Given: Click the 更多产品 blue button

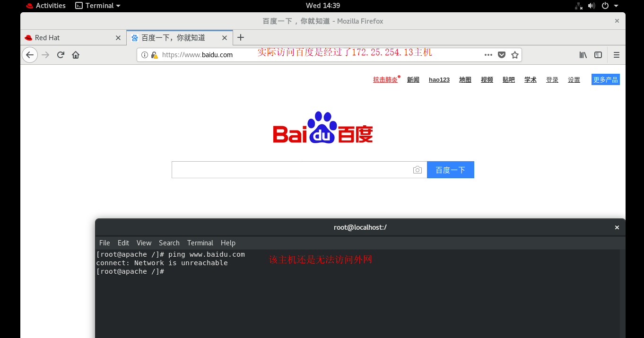Looking at the screenshot, I should tap(605, 79).
